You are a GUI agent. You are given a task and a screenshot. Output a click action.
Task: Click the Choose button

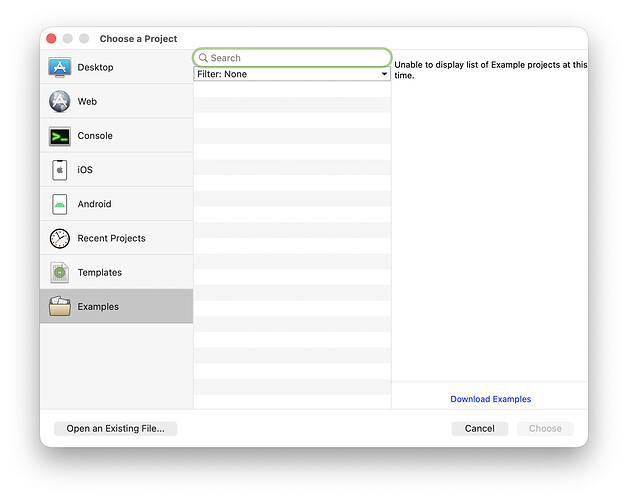tap(545, 428)
